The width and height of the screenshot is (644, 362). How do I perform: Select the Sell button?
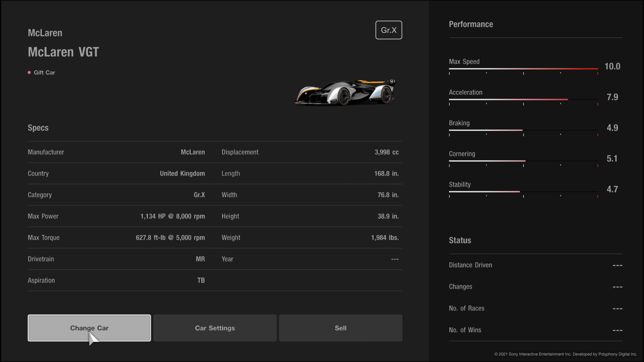click(x=340, y=328)
